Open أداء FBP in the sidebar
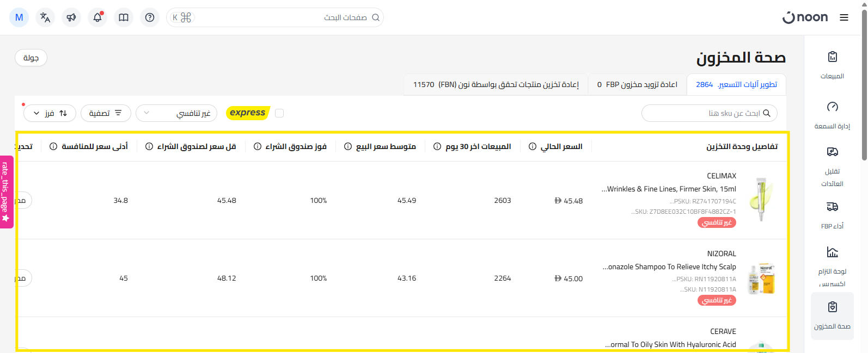868x353 pixels. [x=832, y=214]
